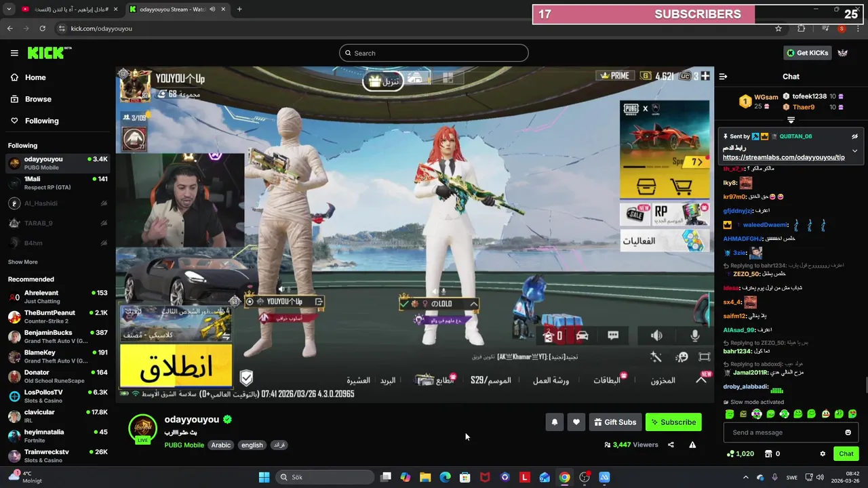Expand the pinned message chevron

854,150
